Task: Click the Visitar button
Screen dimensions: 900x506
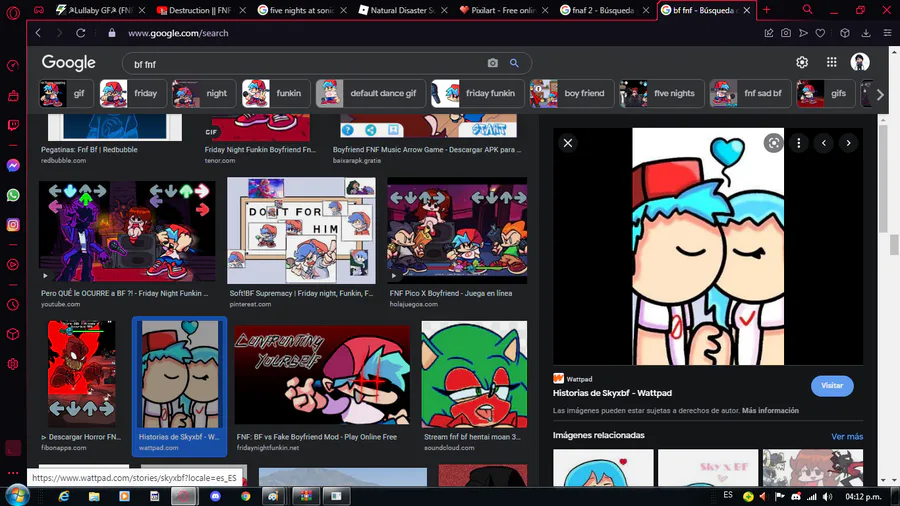Action: pos(832,386)
